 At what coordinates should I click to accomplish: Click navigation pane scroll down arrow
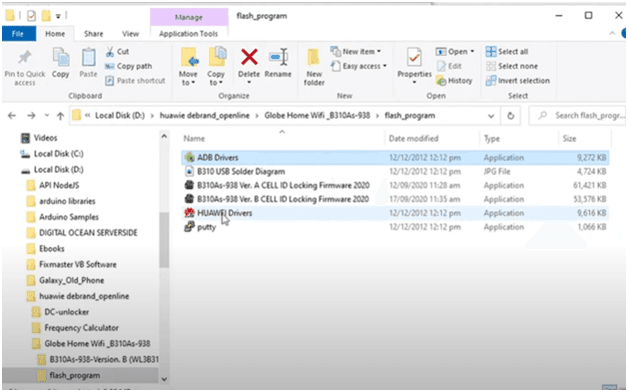tap(164, 379)
